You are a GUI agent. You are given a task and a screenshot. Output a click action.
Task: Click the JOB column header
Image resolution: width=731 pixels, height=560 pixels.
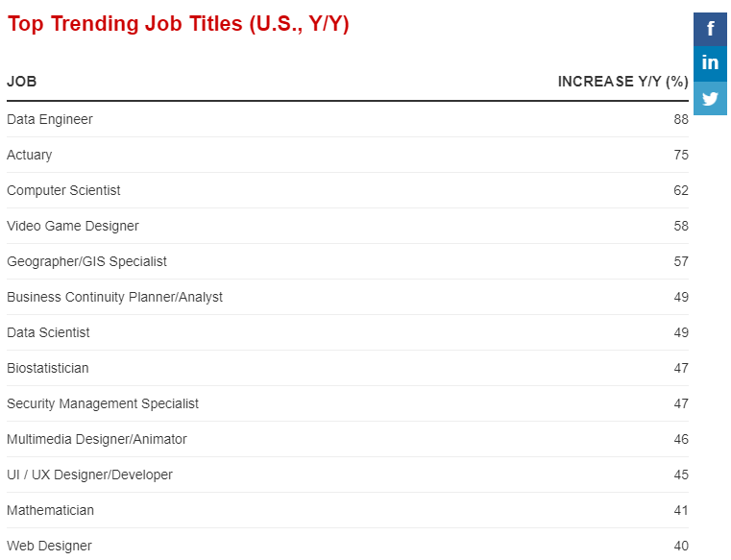click(22, 82)
